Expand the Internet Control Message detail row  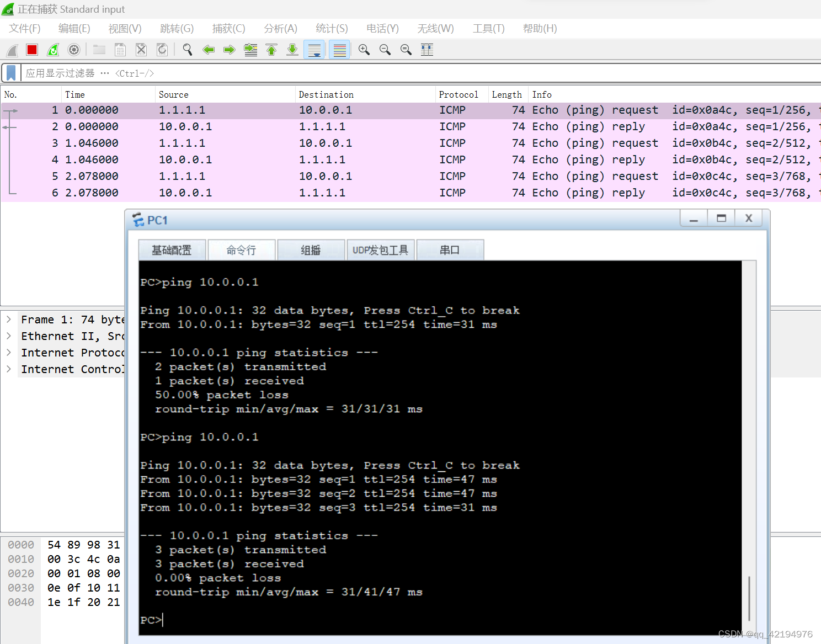point(9,369)
